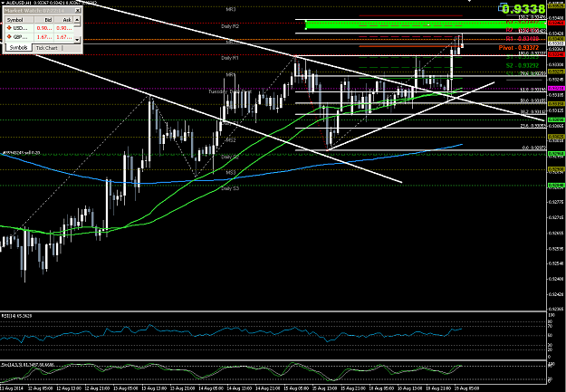566x392 pixels.
Task: Click the Daily R2 line label
Action: (x=230, y=26)
